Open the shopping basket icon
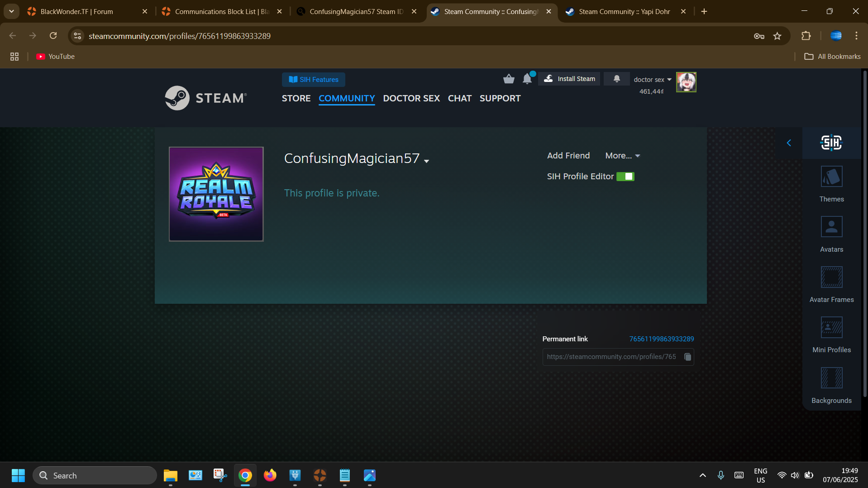The image size is (868, 488). [509, 79]
